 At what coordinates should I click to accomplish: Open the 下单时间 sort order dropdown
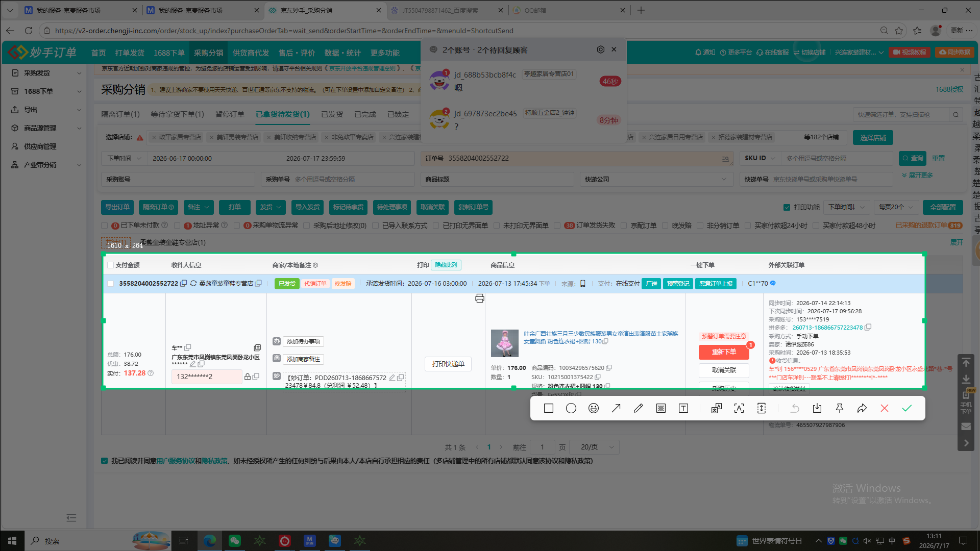(846, 207)
